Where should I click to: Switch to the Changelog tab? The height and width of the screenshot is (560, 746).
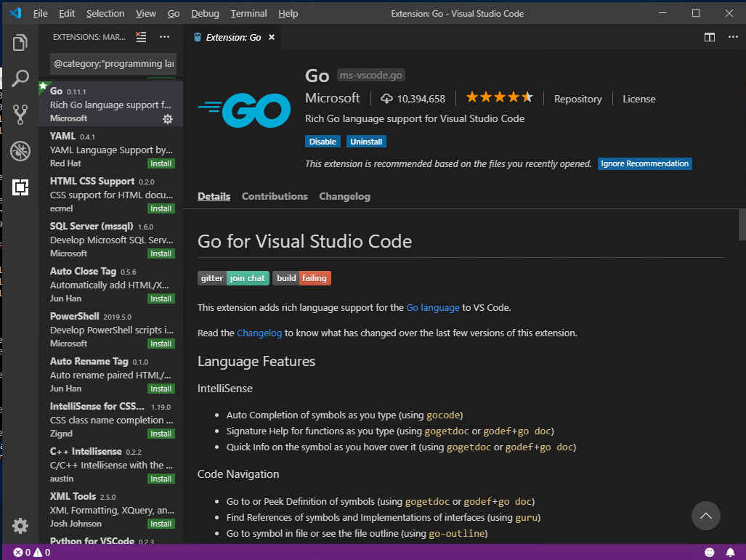coord(344,196)
